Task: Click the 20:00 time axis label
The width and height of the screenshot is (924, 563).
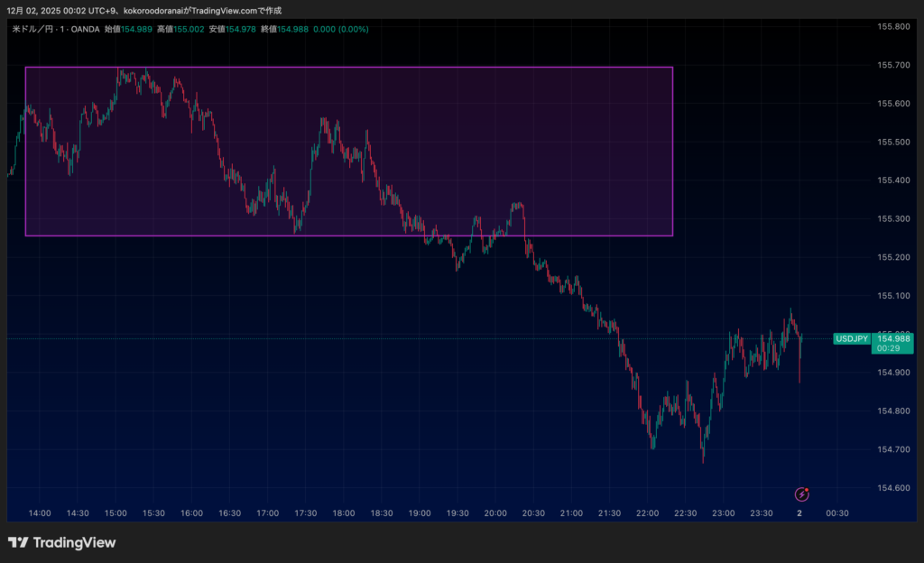Action: (494, 513)
